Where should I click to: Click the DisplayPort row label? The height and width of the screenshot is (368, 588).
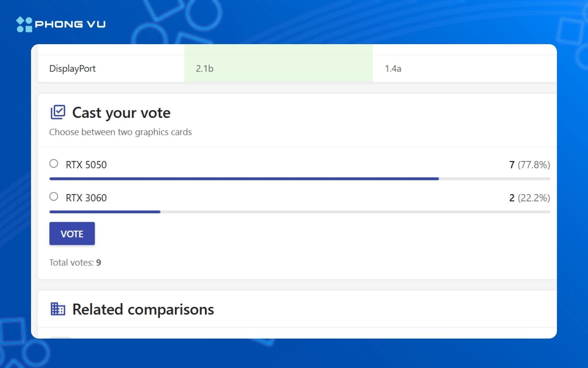click(x=72, y=69)
